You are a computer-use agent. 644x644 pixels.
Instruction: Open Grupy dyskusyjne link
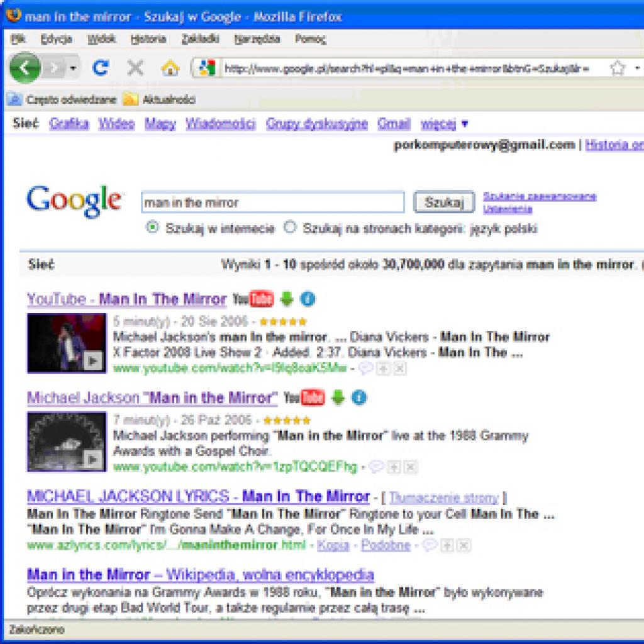click(x=317, y=124)
